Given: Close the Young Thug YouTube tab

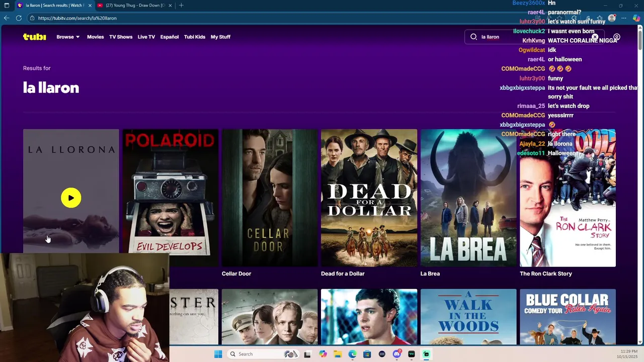Looking at the screenshot, I should pyautogui.click(x=170, y=6).
